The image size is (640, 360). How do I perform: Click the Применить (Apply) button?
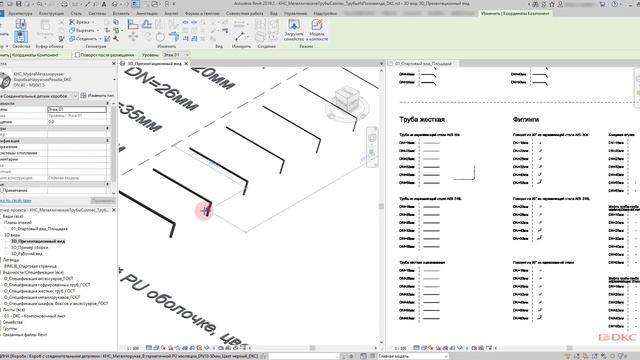pos(102,200)
